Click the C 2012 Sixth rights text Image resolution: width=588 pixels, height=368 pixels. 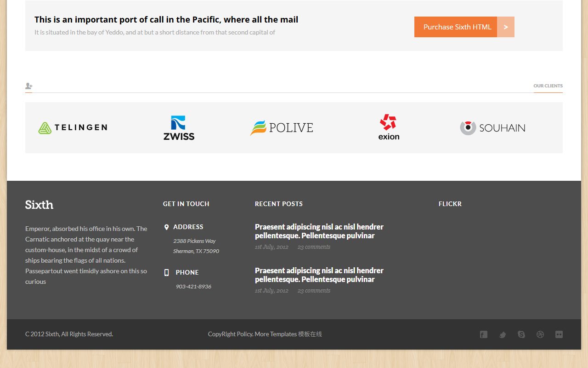69,334
